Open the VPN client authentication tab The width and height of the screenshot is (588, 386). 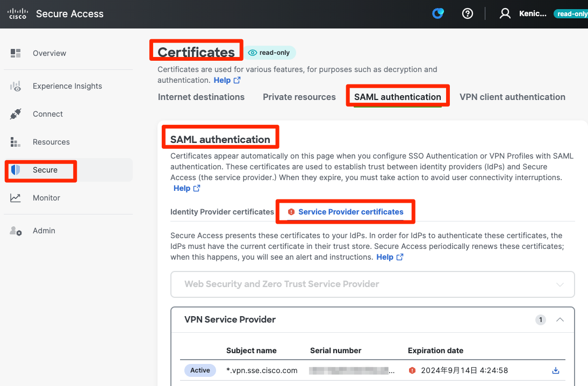[512, 97]
